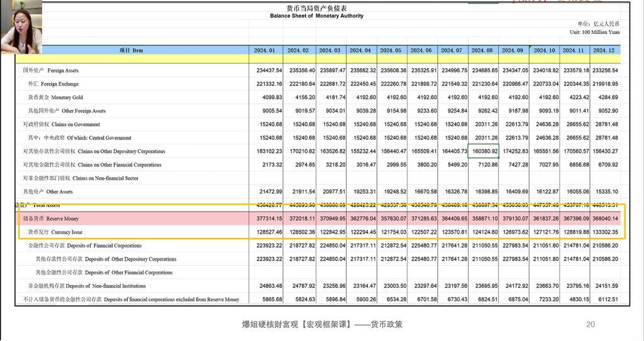Select the 2024.02 column header
The height and width of the screenshot is (341, 644).
coord(298,50)
